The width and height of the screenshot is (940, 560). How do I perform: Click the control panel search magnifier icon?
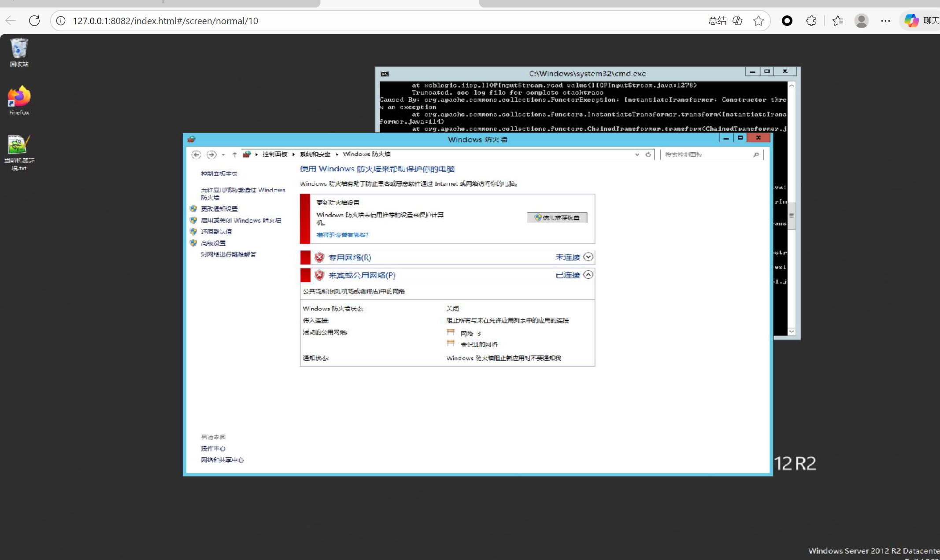click(x=756, y=155)
